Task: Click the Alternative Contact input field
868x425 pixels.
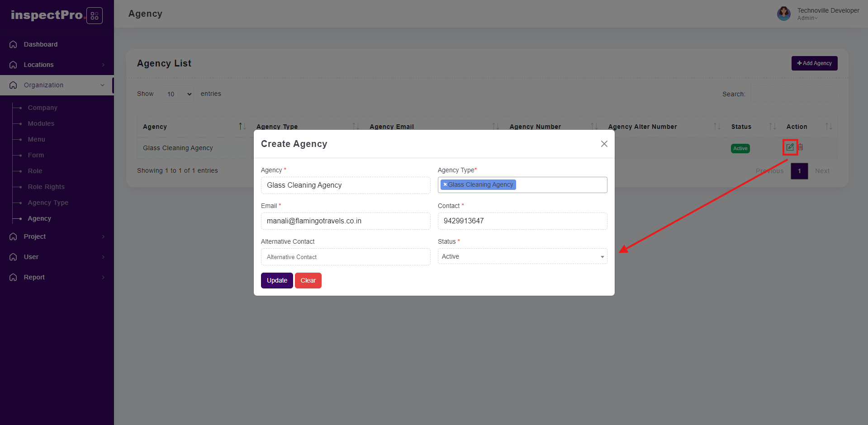Action: (x=346, y=257)
